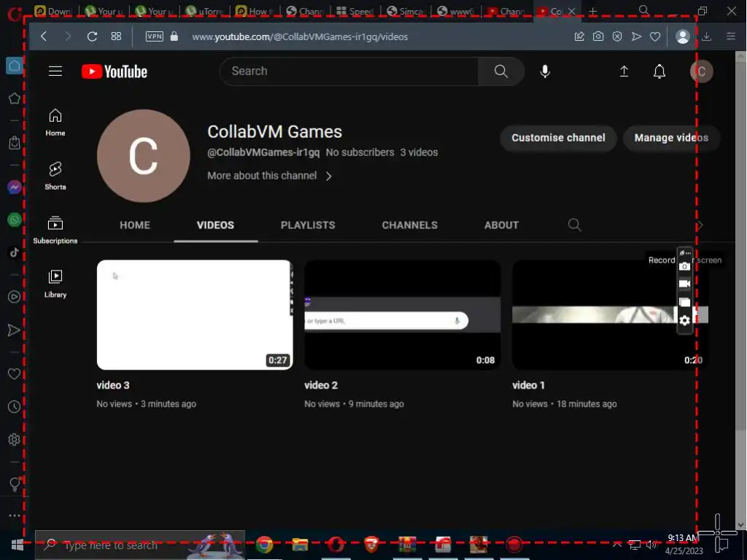Open the upload video icon
This screenshot has width=747, height=560.
(624, 71)
